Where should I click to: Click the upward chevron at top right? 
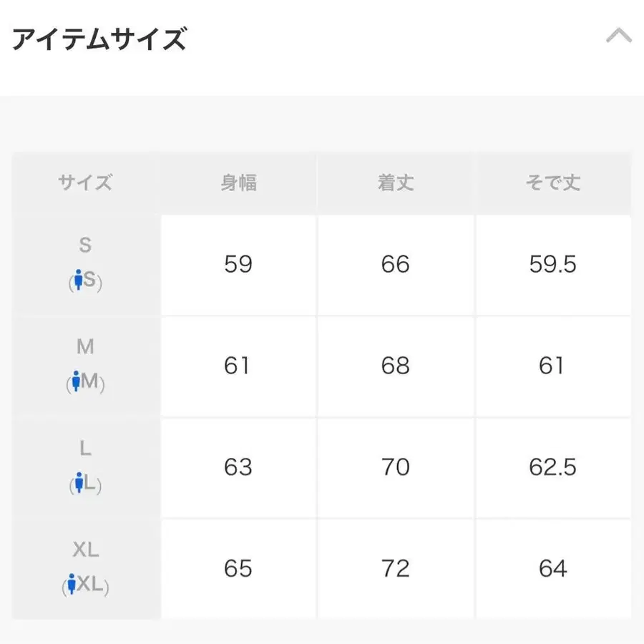click(620, 34)
